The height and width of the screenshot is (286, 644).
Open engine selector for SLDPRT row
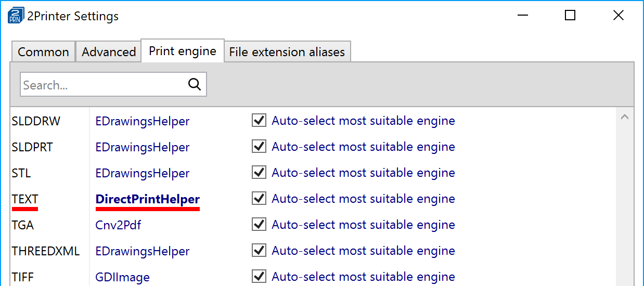[x=143, y=147]
